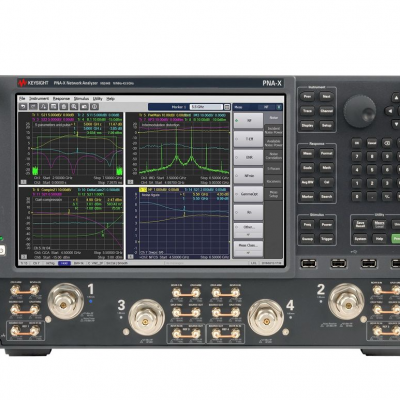Click the large rotary knob

[x=360, y=111]
